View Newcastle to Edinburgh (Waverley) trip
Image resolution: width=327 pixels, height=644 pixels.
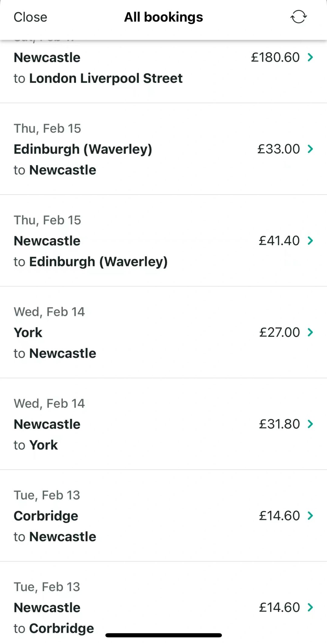(x=91, y=251)
